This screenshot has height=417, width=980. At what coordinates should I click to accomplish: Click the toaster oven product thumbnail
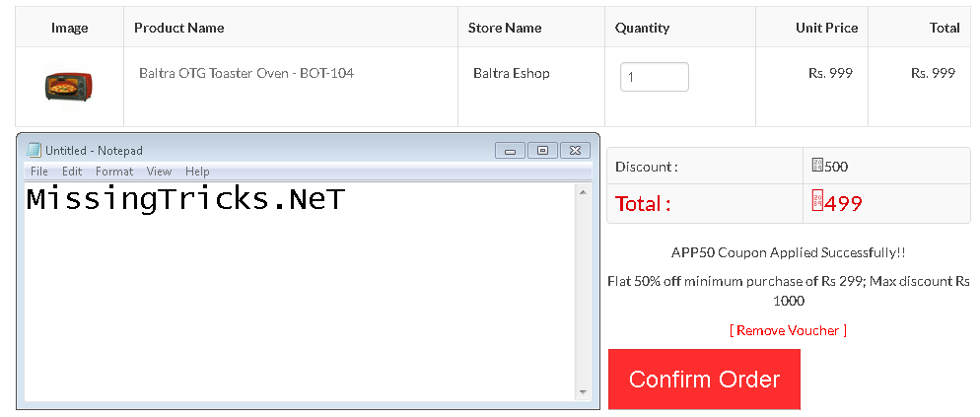[x=69, y=87]
